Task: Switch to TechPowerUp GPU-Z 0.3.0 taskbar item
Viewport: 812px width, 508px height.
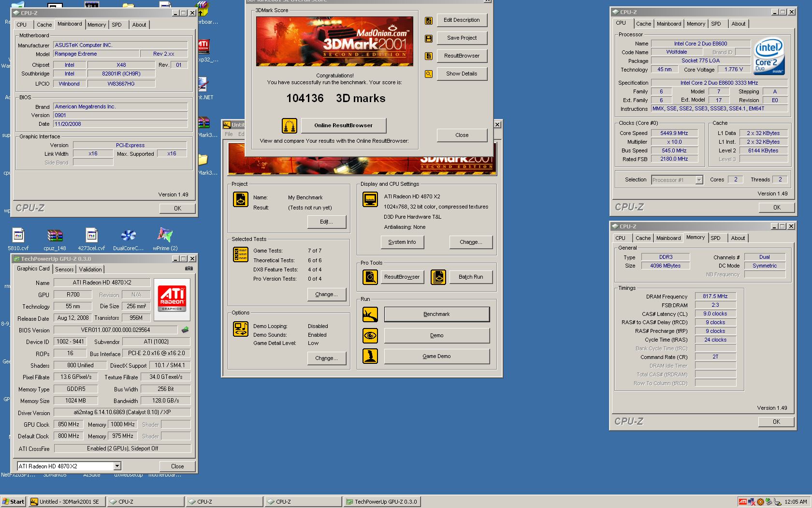Action: (382, 502)
